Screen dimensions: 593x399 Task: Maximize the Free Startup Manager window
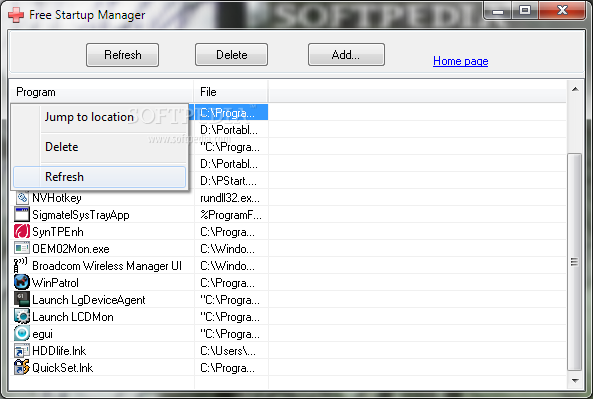(525, 11)
